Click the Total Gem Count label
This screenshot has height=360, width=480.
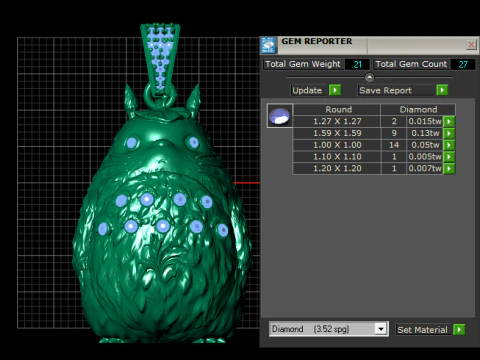click(x=411, y=64)
